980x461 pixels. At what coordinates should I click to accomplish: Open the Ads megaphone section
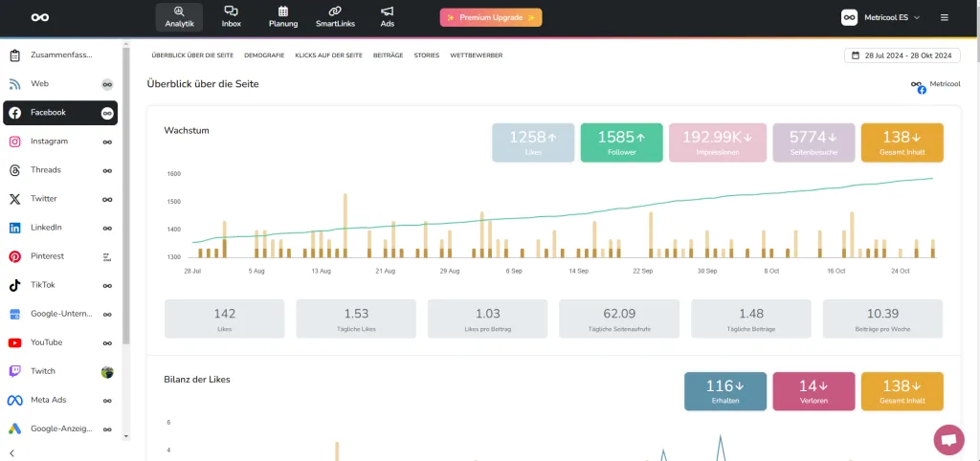[x=387, y=16]
